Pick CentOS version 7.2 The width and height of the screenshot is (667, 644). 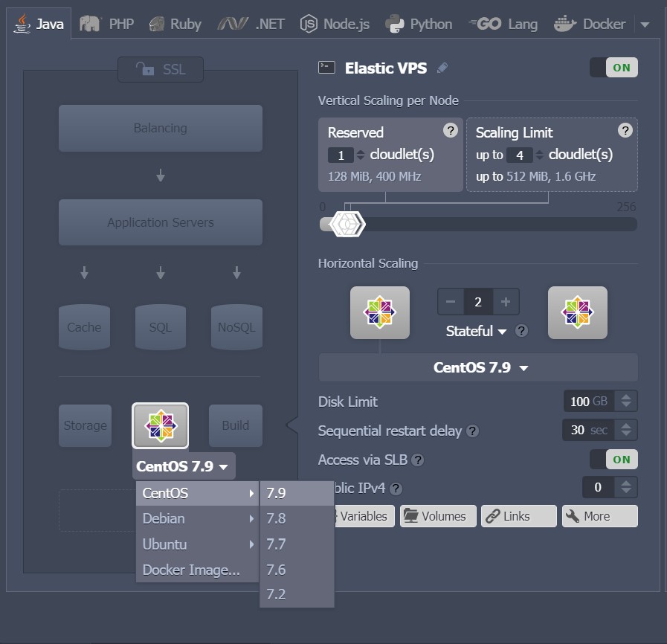tap(297, 594)
